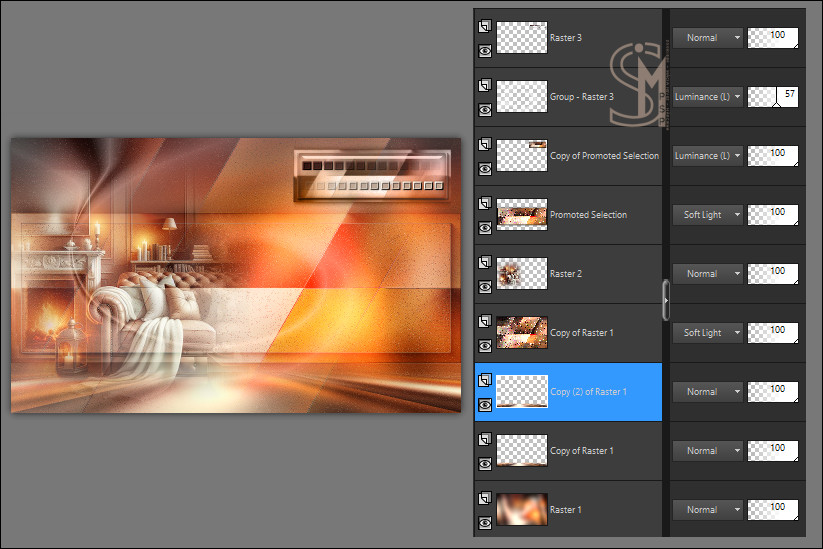
Task: Open blend mode dropdown for Group - Raster 3
Action: pos(707,97)
